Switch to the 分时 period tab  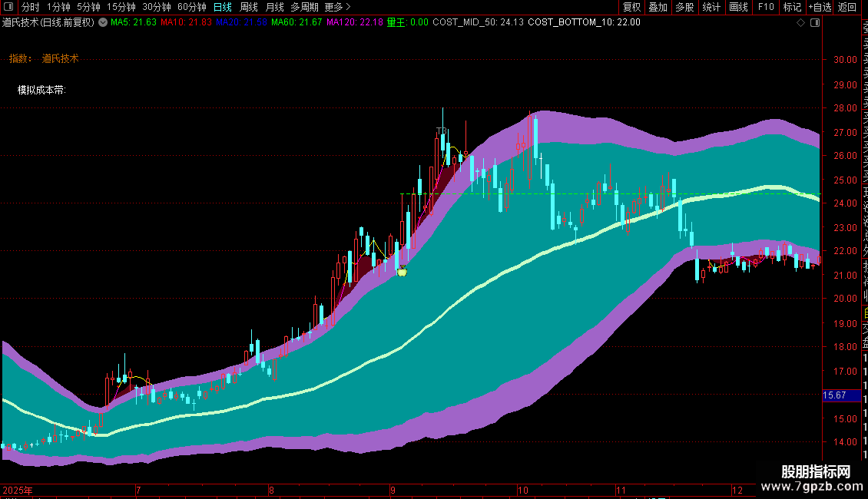point(31,7)
